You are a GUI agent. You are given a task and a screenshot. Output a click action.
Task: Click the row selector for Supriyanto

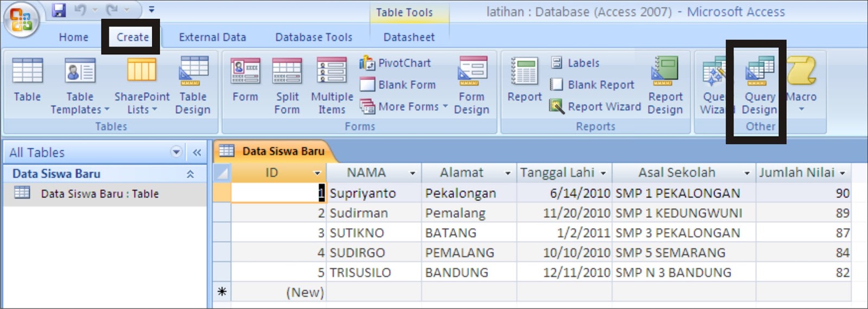[221, 193]
